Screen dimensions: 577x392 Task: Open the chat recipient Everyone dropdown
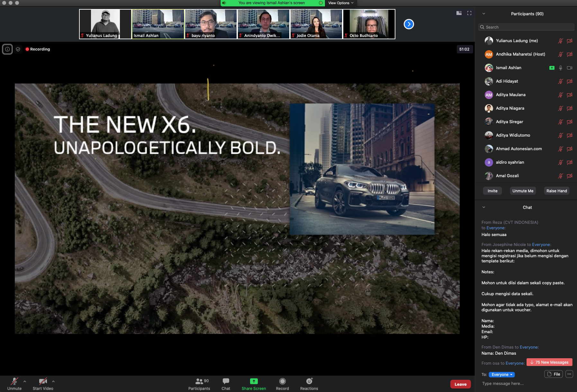[501, 375]
